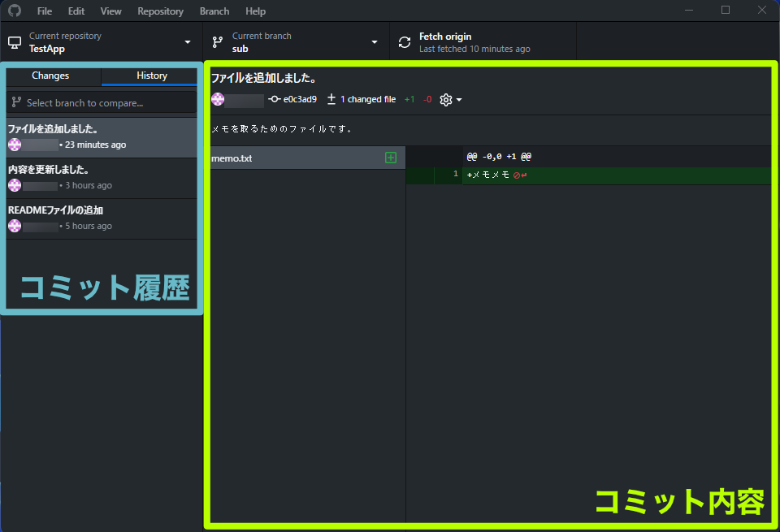Switch to the Changes tab
Screen dimensions: 780x532
50,76
